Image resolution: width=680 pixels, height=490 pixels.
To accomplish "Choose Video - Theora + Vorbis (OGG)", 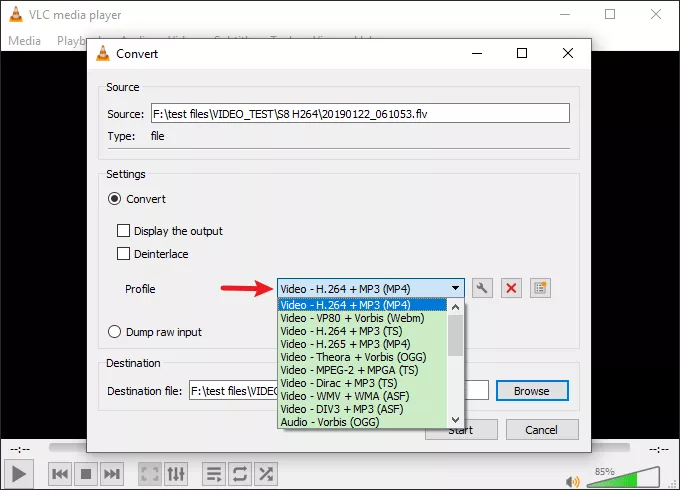I will pos(362,357).
